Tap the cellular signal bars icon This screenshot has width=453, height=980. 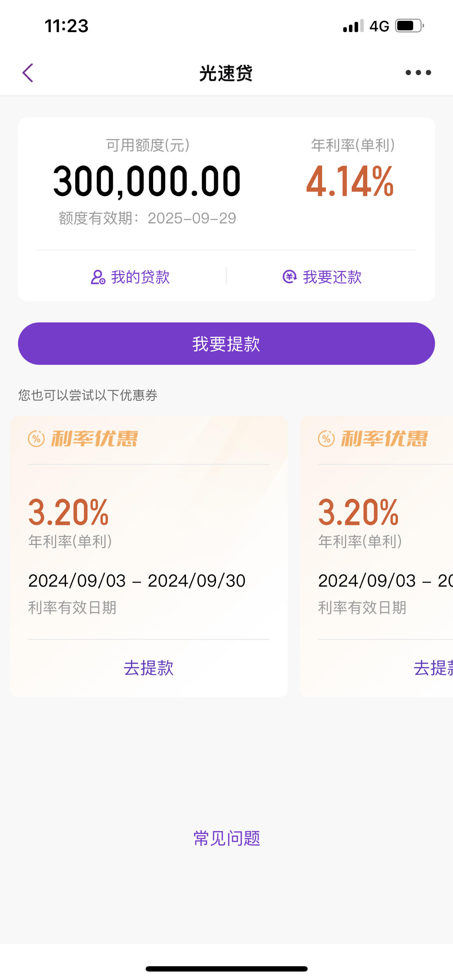tap(353, 26)
